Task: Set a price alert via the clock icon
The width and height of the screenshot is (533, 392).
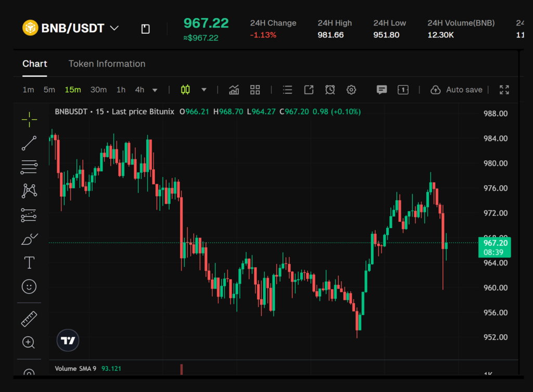Action: click(330, 89)
